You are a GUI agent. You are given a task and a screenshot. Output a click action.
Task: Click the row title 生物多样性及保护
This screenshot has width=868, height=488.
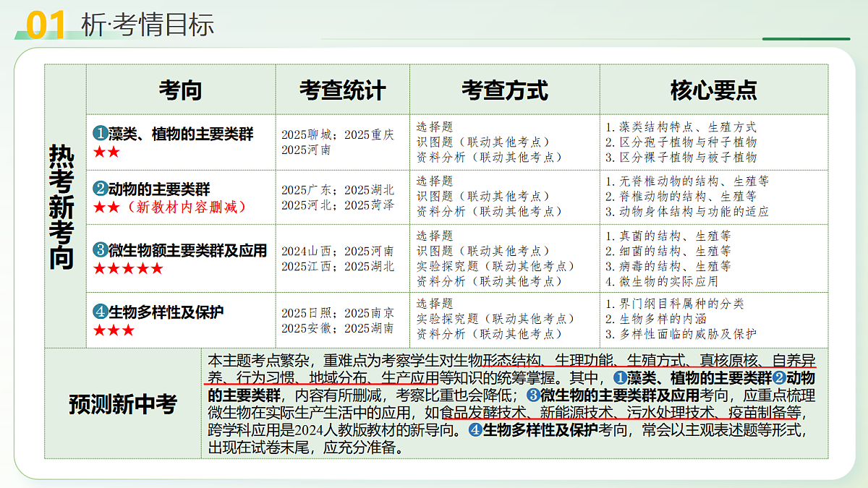(166, 312)
